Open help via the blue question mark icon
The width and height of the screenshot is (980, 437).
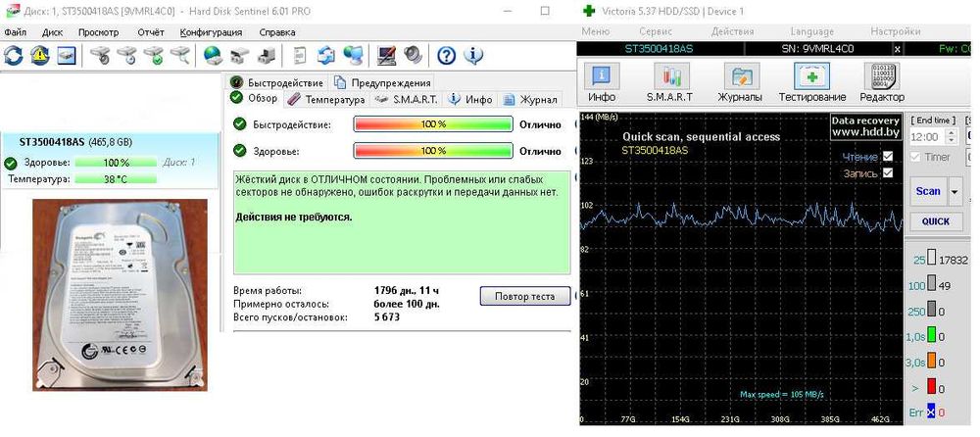click(446, 56)
